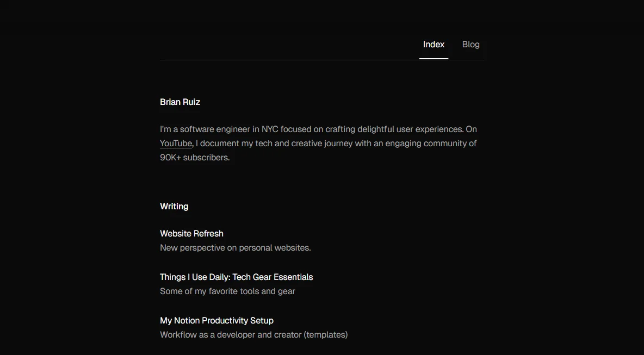Open My Notion Productivity Setup post

[216, 321]
